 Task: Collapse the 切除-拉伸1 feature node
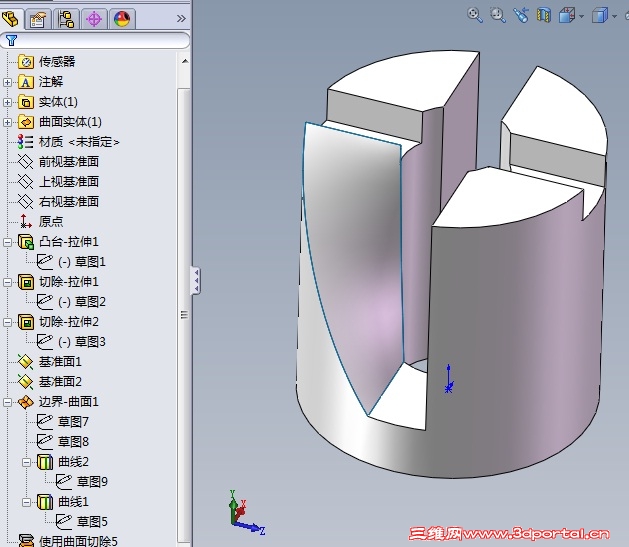pos(7,282)
